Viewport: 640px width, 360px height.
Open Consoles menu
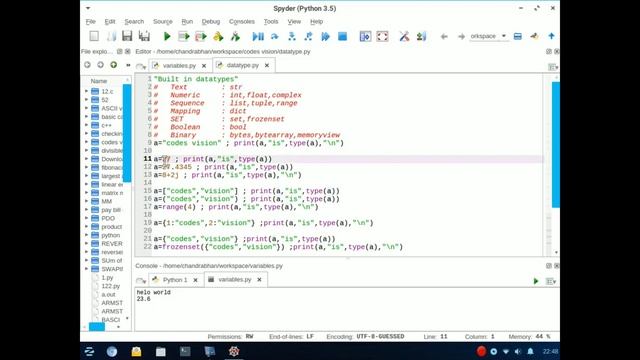pos(242,22)
